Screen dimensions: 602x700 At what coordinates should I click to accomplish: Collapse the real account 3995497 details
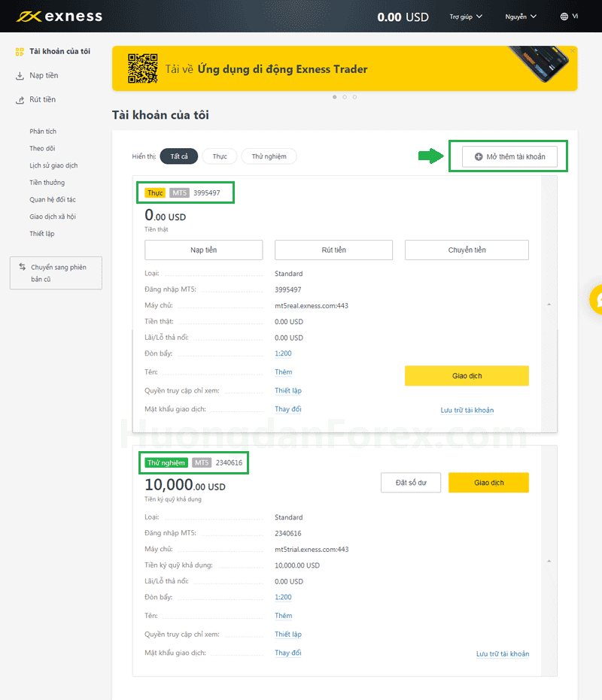[548, 305]
